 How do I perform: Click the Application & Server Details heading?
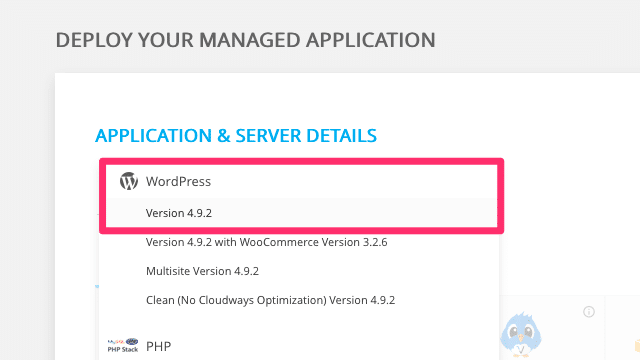click(236, 136)
